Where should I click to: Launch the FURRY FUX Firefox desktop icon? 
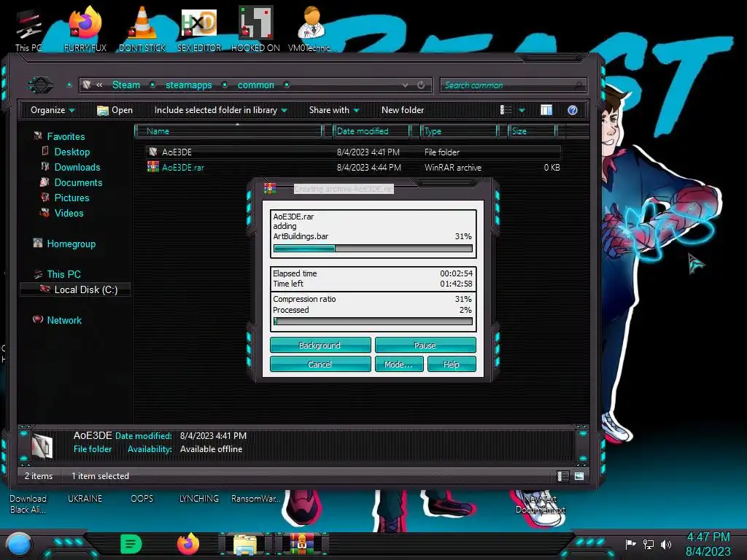[x=85, y=31]
